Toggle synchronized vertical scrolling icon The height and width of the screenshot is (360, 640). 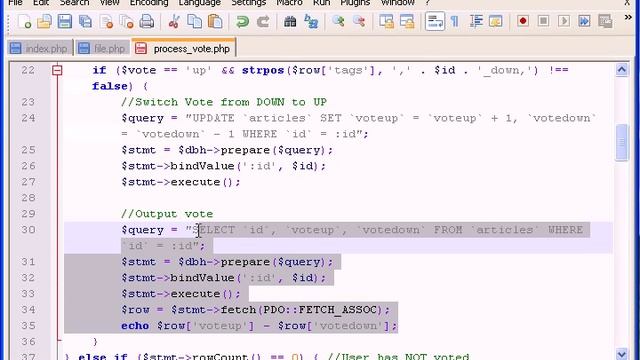point(386,21)
